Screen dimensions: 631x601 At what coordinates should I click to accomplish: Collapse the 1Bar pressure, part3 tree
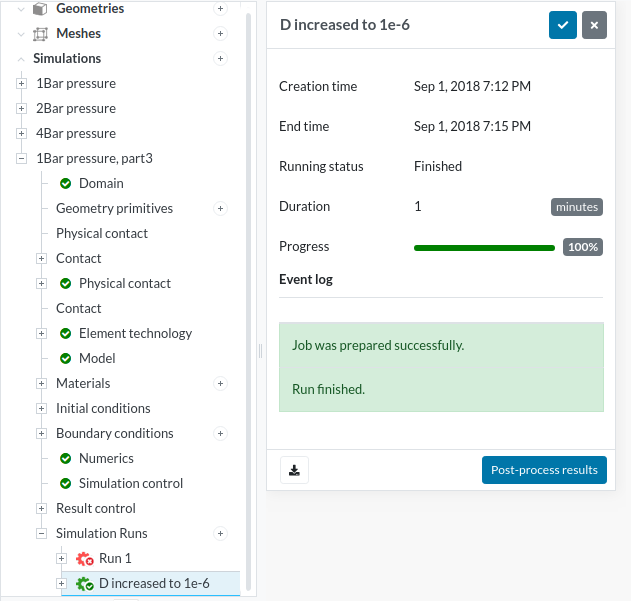(21, 159)
